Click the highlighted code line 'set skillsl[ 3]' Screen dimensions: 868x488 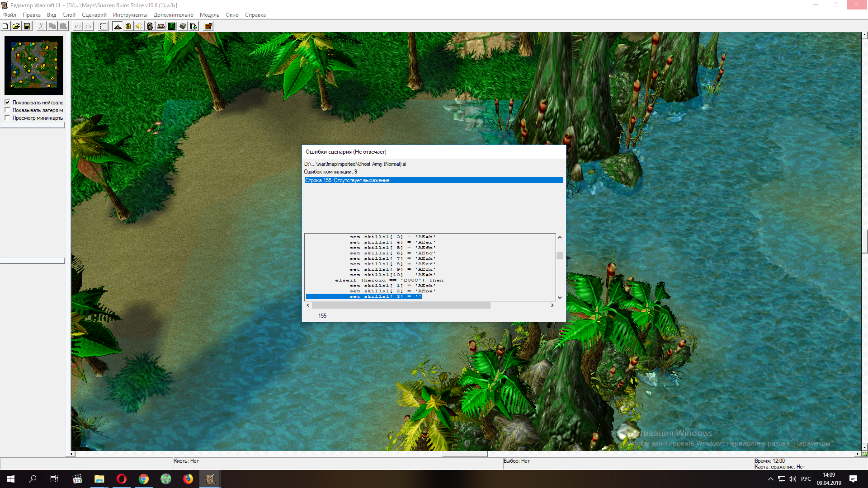click(x=364, y=296)
